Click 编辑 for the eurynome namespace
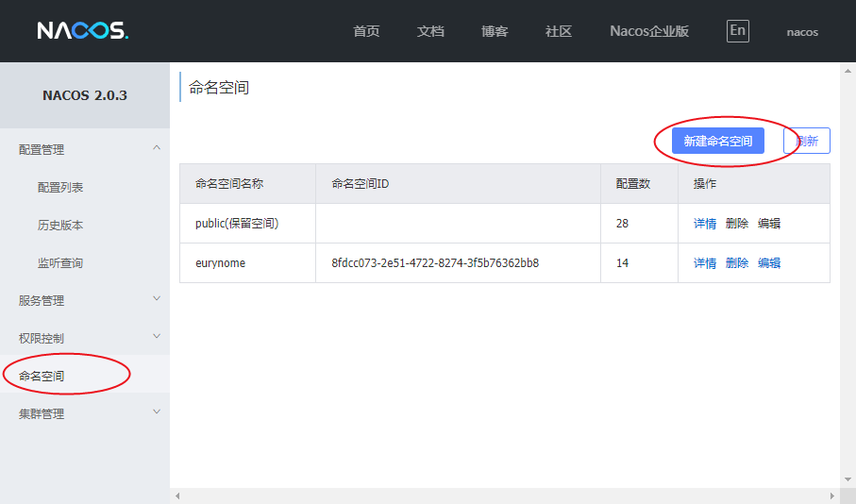Viewport: 856px width, 504px height. (x=769, y=263)
